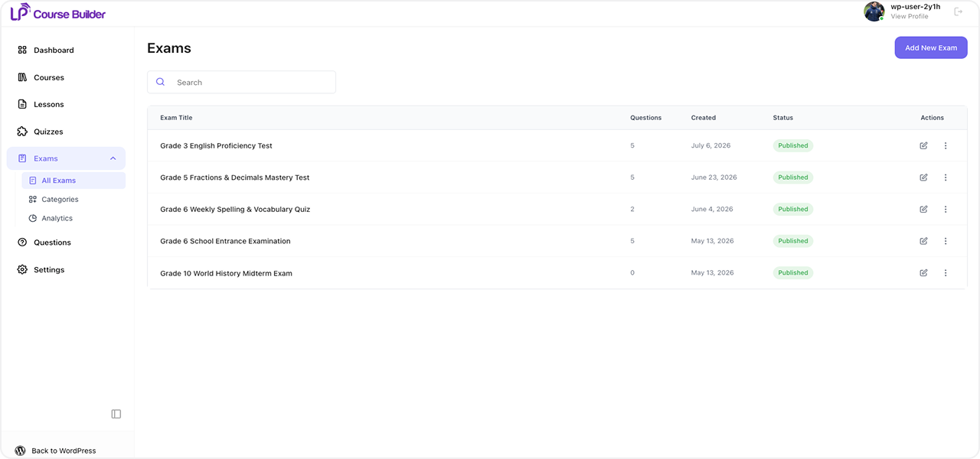This screenshot has width=980, height=459.
Task: Open more options for Grade 6 School Entrance exam
Action: (946, 241)
